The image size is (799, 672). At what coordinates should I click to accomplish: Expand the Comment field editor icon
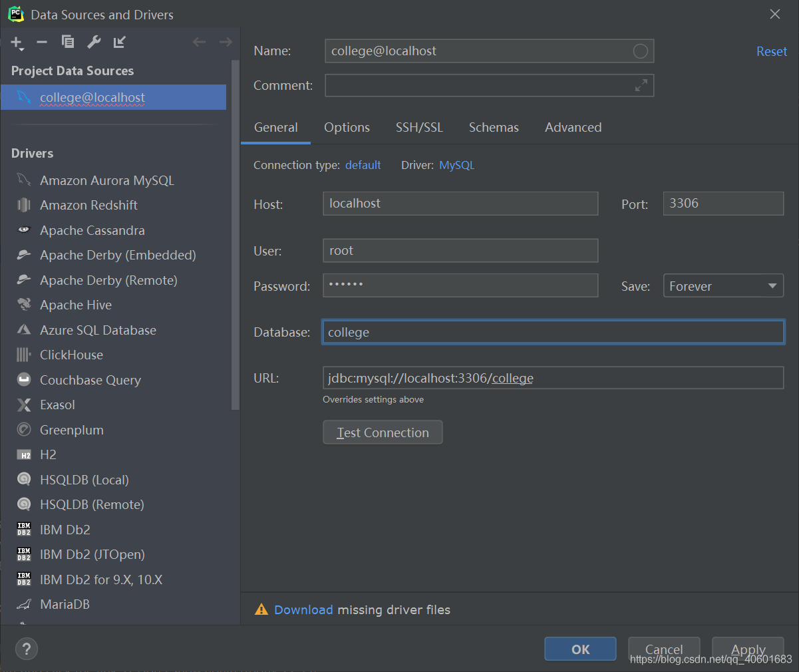[641, 85]
